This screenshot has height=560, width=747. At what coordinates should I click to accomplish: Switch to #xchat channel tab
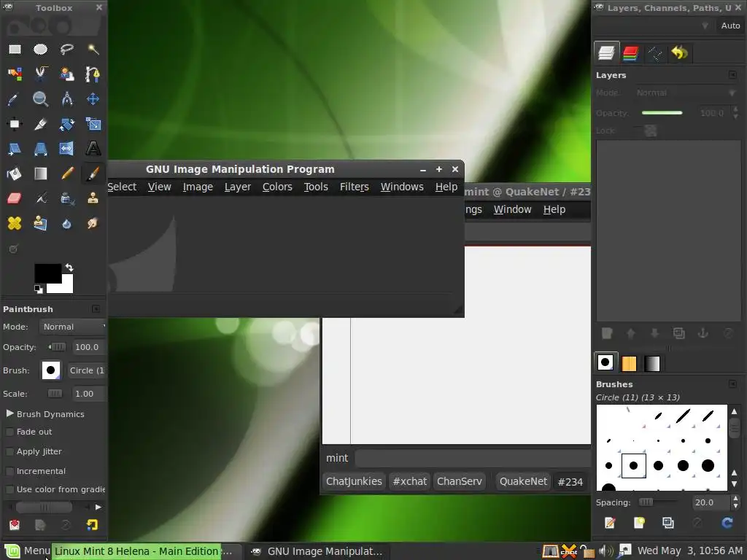409,481
